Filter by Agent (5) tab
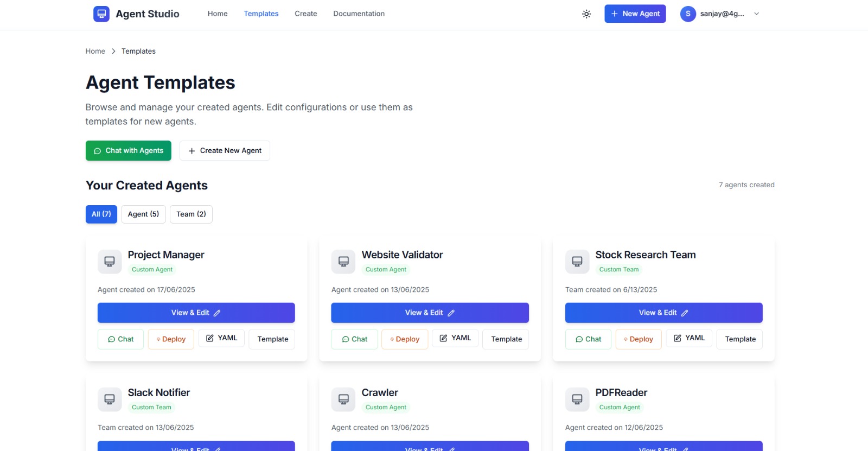This screenshot has width=868, height=451. [x=143, y=214]
